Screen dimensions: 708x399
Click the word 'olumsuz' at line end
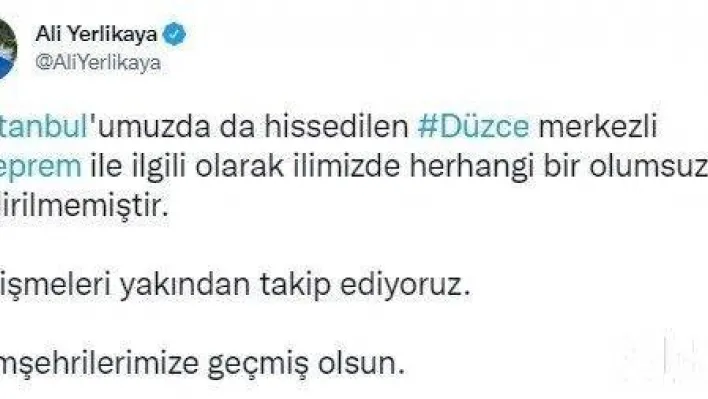[648, 167]
